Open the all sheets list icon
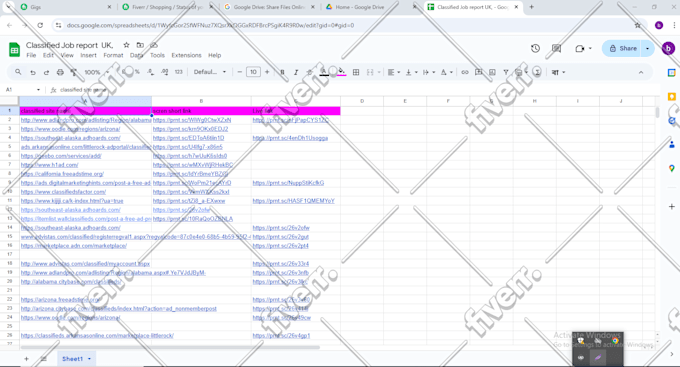Screen dimensions: 680x367 tap(43, 359)
